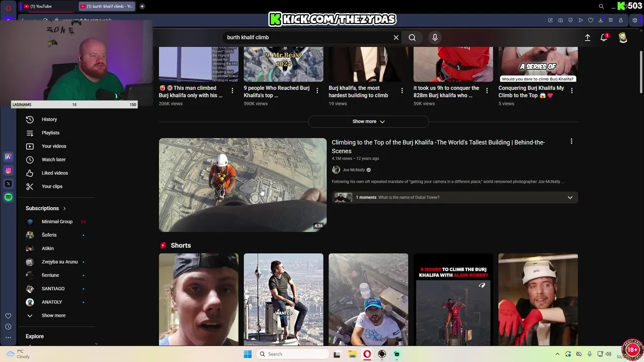
Task: Select the '(1) burth khalif climb' tab
Action: (108, 7)
